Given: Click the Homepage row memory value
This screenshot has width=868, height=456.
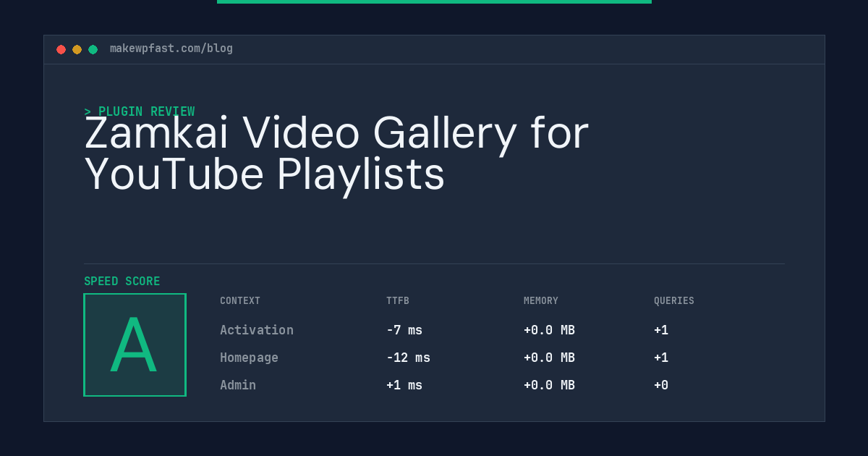Looking at the screenshot, I should pyautogui.click(x=549, y=358).
